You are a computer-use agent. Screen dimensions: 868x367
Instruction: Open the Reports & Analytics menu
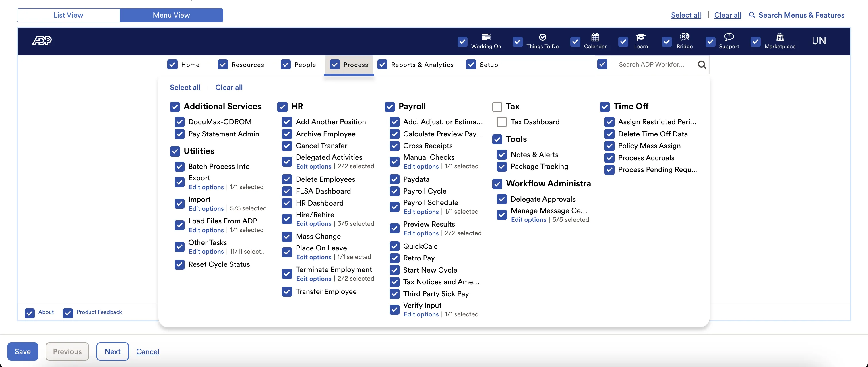[x=422, y=65]
